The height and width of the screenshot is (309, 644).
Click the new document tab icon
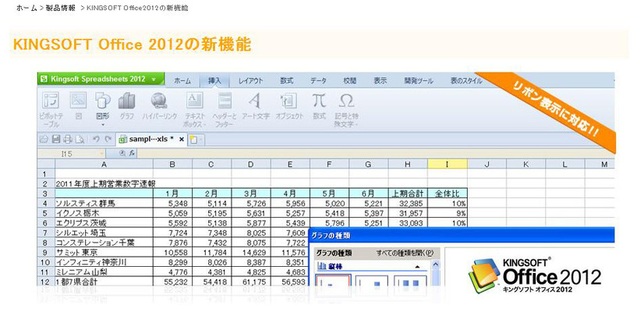tap(193, 140)
